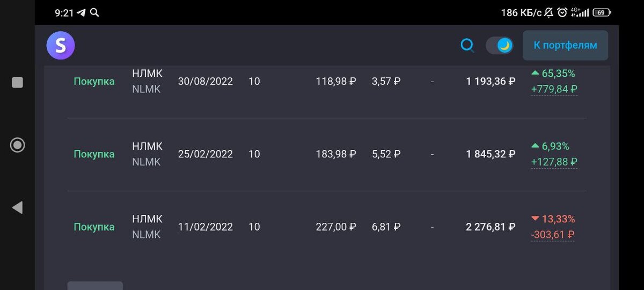Tap Android back triangle navigation icon
The height and width of the screenshot is (290, 644).
tap(17, 207)
